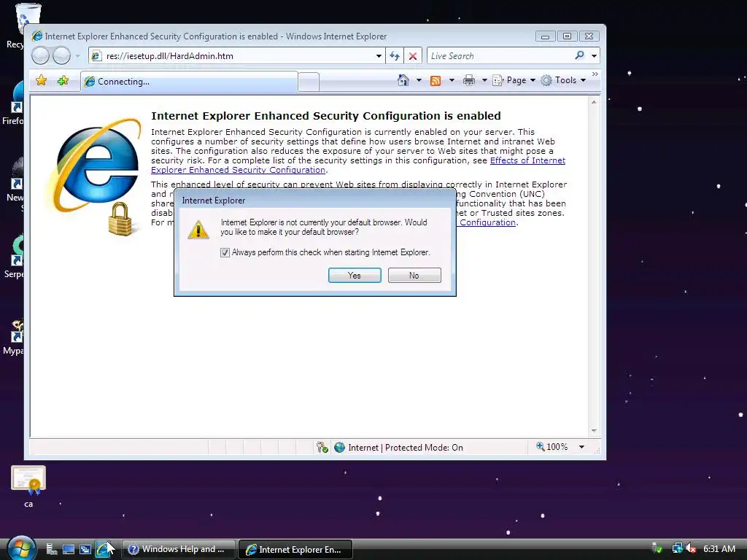Viewport: 747px width, 560px height.
Task: Click the vertical scrollbar up arrow
Action: coord(594,102)
